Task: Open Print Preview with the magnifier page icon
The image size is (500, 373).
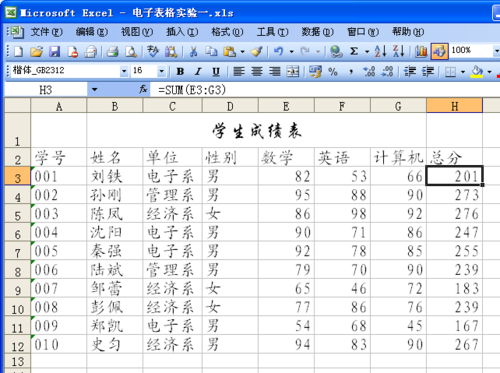Action: point(131,52)
